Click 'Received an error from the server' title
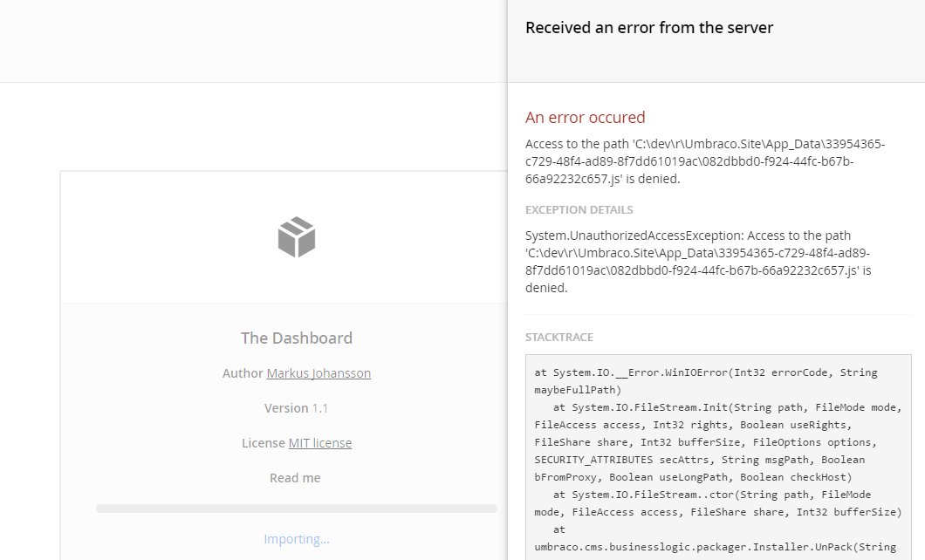Screen dimensions: 925x560 [649, 28]
